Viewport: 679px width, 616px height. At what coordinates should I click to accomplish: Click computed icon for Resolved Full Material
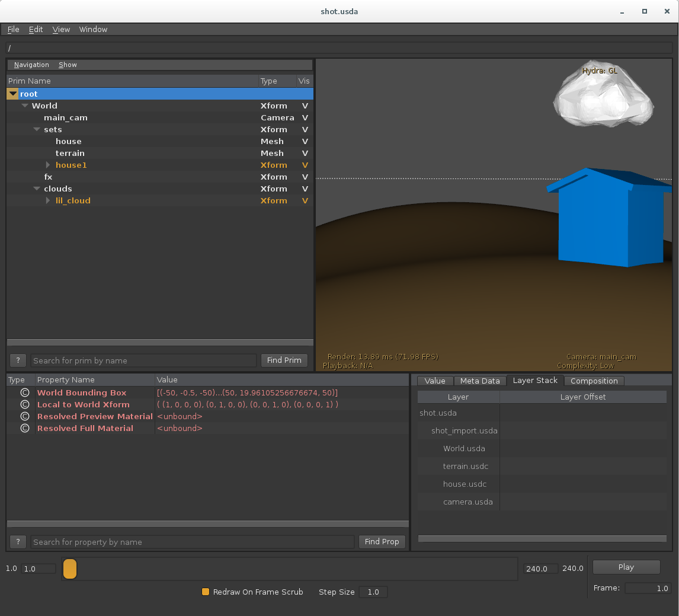[25, 428]
